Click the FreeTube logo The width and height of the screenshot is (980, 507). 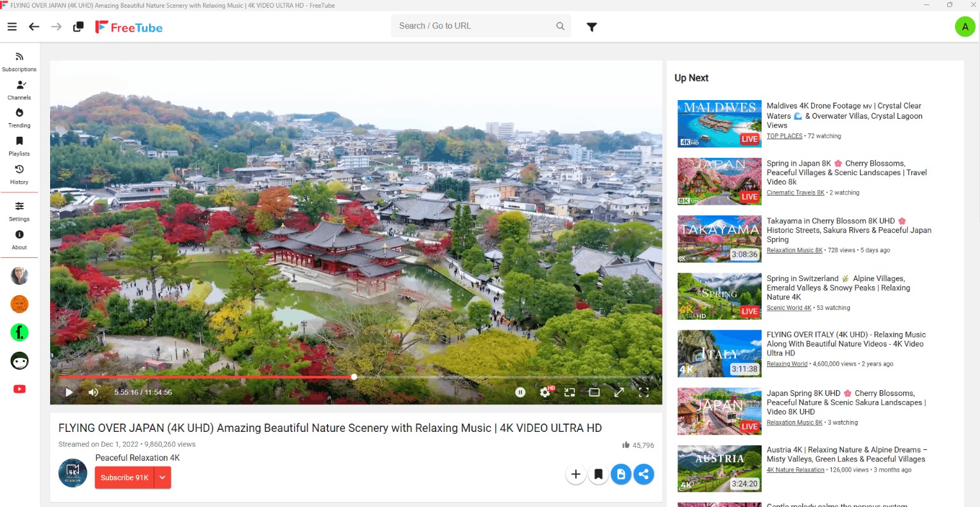(x=129, y=27)
